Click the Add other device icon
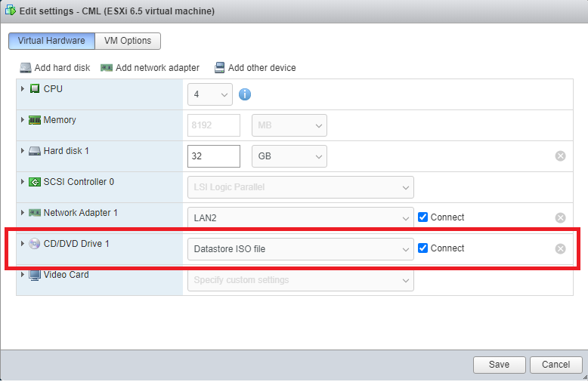The image size is (588, 382). (219, 68)
